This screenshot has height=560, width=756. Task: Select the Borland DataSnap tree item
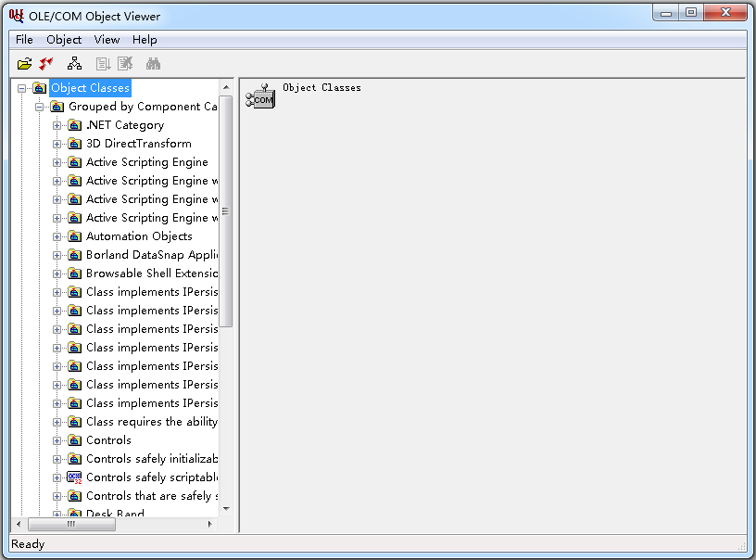tap(151, 255)
